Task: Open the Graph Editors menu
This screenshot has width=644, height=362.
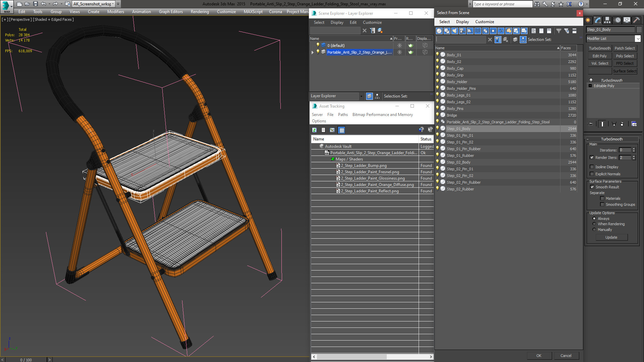Action: tap(171, 12)
